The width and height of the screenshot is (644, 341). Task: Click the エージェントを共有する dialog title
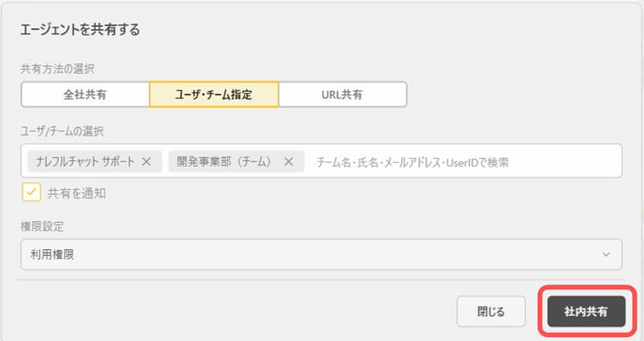coord(80,31)
